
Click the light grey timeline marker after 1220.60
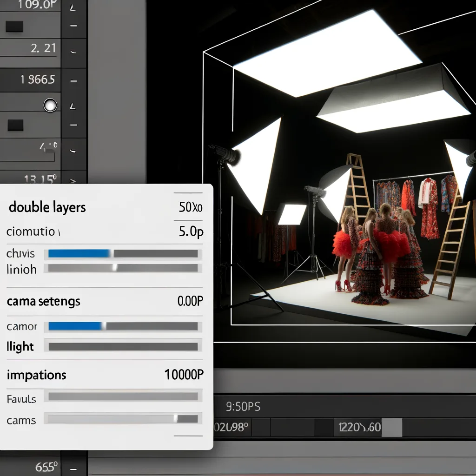pos(391,428)
